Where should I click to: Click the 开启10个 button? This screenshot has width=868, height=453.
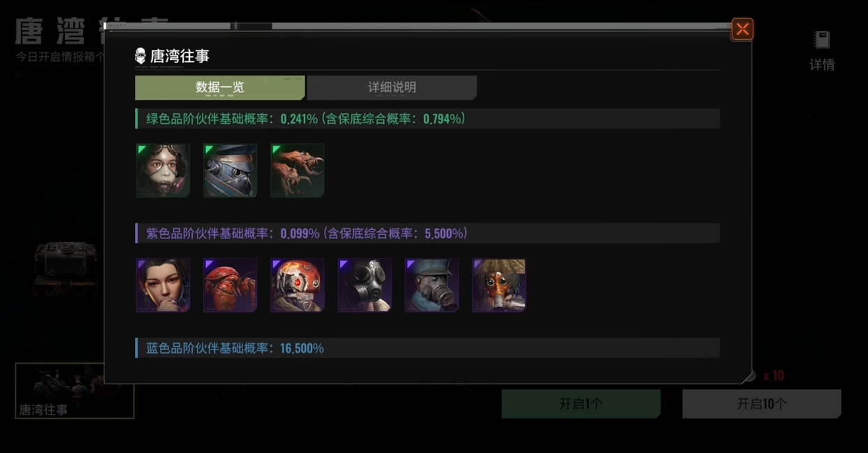pyautogui.click(x=762, y=404)
